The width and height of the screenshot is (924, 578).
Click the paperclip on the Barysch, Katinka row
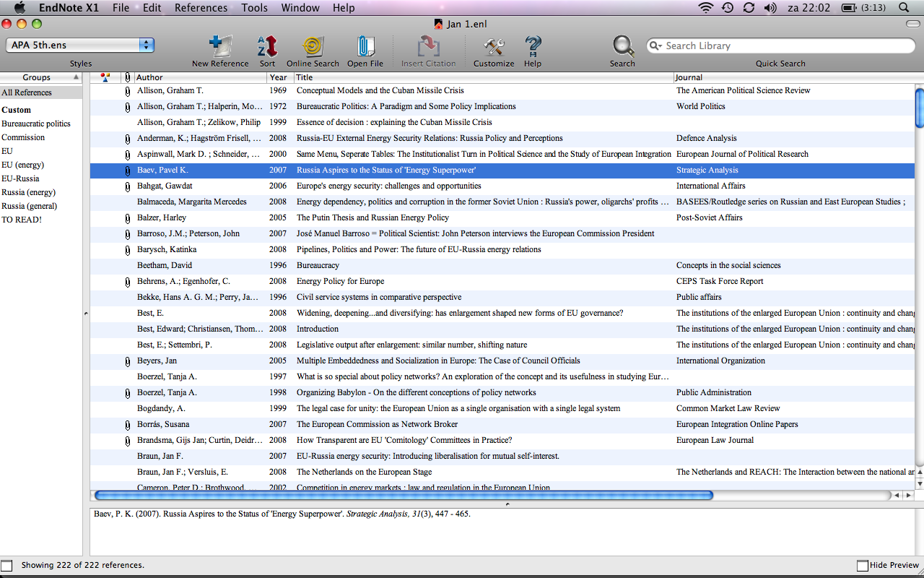click(128, 250)
